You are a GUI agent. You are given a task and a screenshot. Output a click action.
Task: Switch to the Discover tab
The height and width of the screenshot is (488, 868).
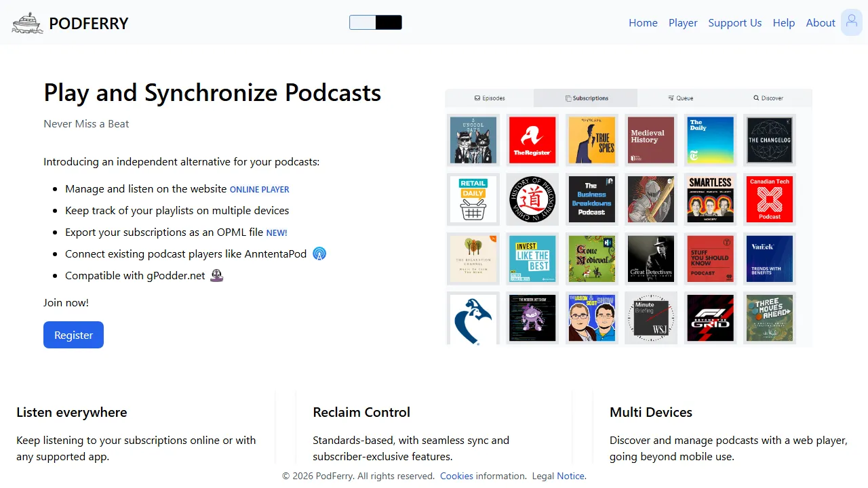[x=768, y=98]
